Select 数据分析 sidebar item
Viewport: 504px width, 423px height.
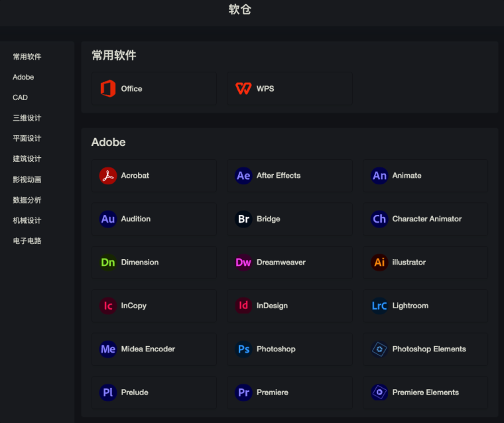(27, 200)
